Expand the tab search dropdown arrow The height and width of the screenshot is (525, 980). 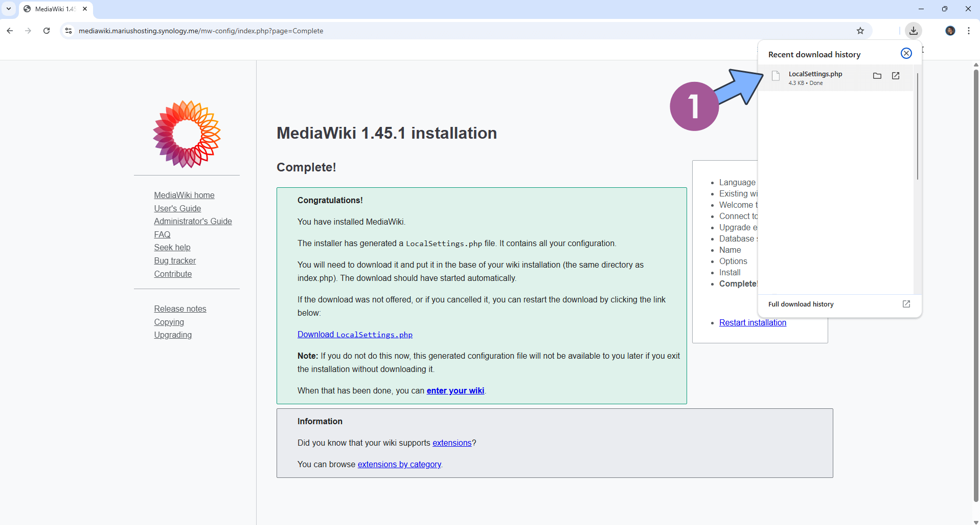tap(8, 9)
